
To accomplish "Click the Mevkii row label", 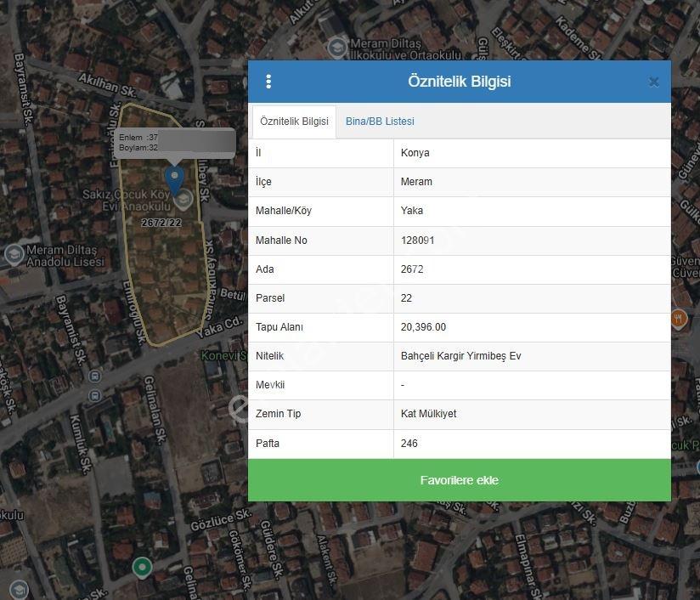I will coord(270,385).
